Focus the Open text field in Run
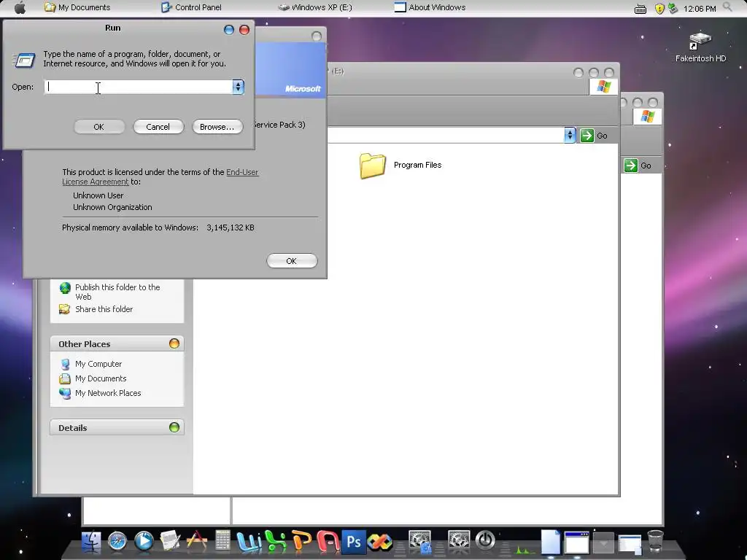This screenshot has height=560, width=747. pyautogui.click(x=138, y=87)
